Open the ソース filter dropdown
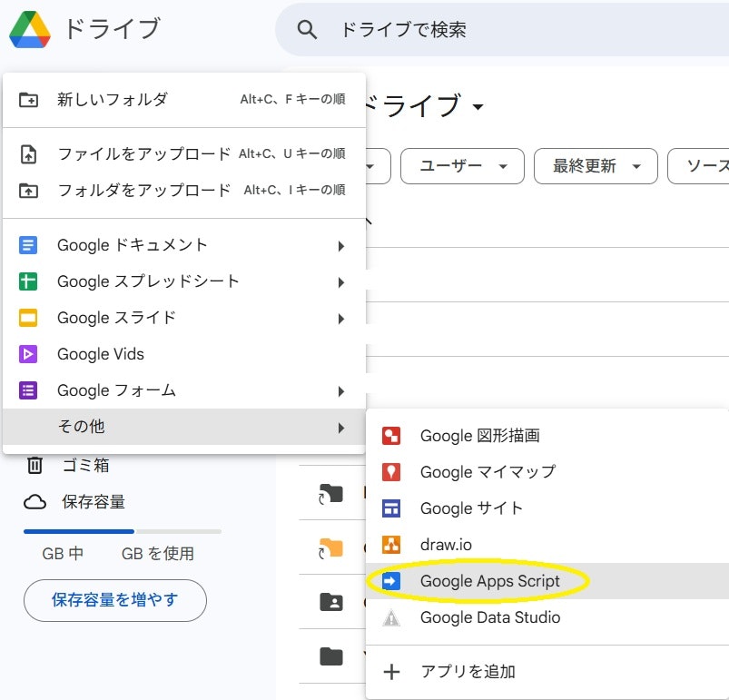The image size is (729, 700). click(698, 166)
